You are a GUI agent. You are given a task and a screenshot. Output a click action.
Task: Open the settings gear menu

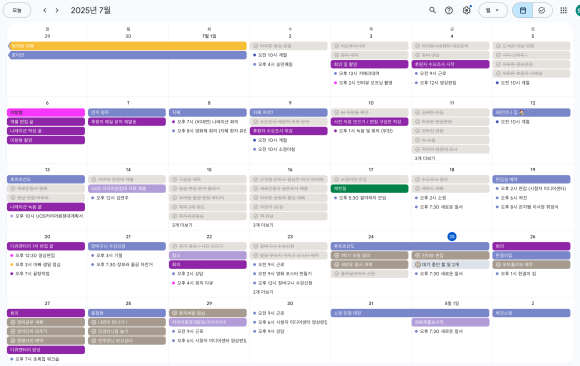tap(466, 10)
